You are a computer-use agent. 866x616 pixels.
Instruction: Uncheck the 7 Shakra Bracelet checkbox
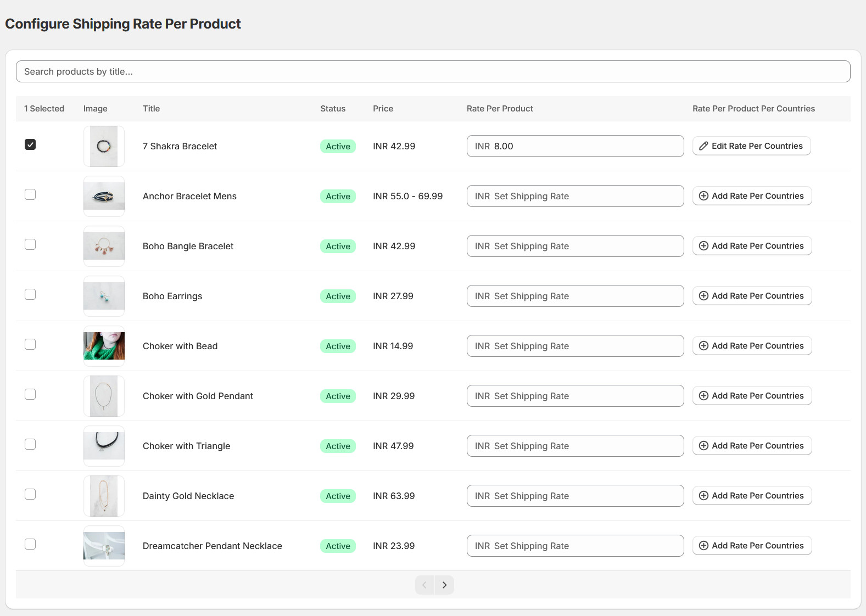point(30,144)
